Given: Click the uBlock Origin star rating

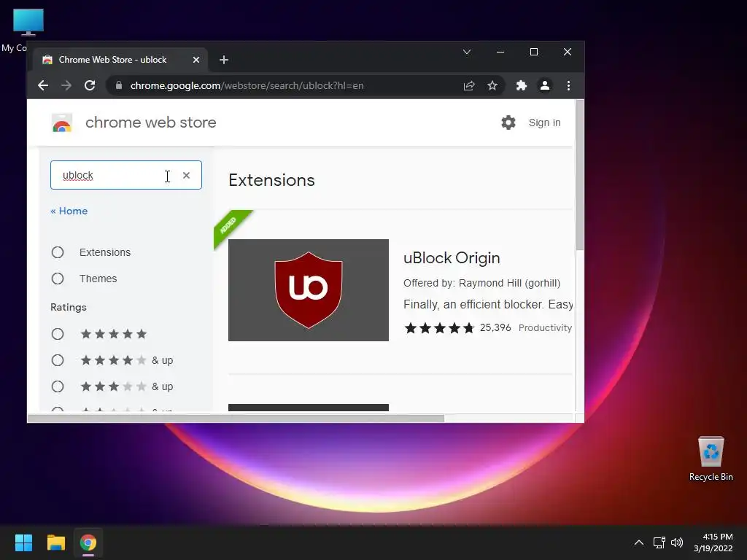Looking at the screenshot, I should 439,327.
